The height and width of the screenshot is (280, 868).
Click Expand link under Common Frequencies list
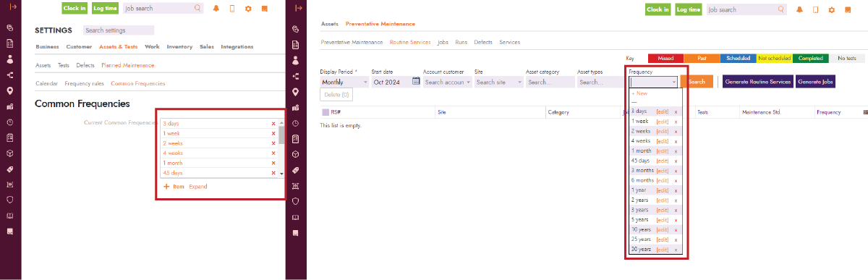pos(198,187)
